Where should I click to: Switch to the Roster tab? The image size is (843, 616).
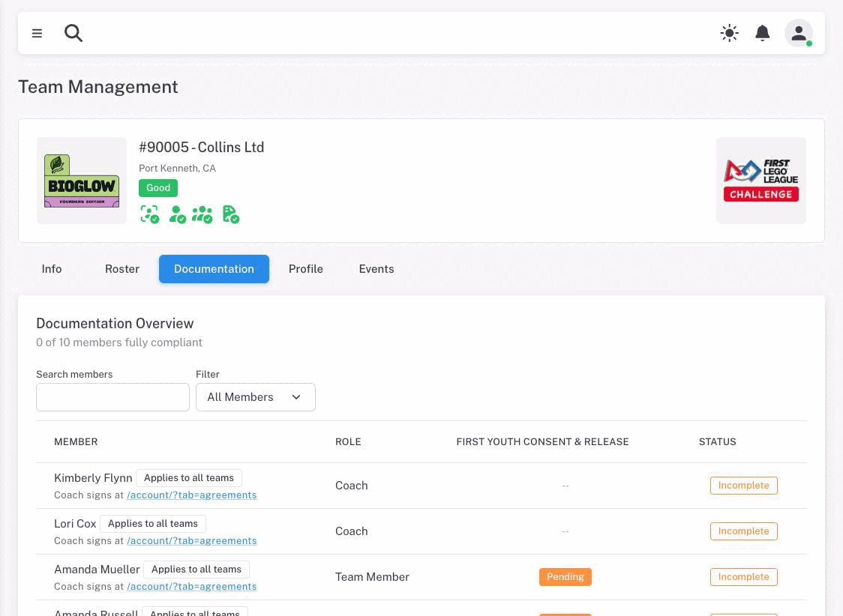[122, 269]
